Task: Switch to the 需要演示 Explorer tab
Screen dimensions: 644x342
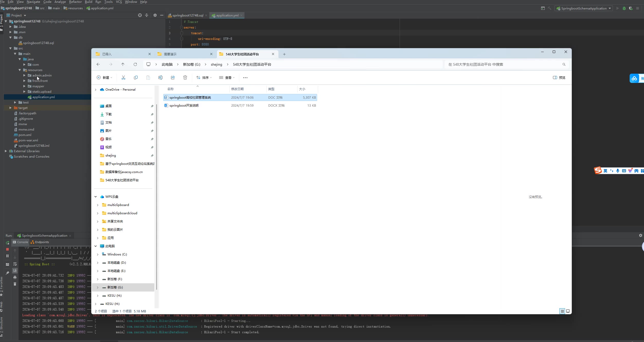Action: (x=185, y=54)
